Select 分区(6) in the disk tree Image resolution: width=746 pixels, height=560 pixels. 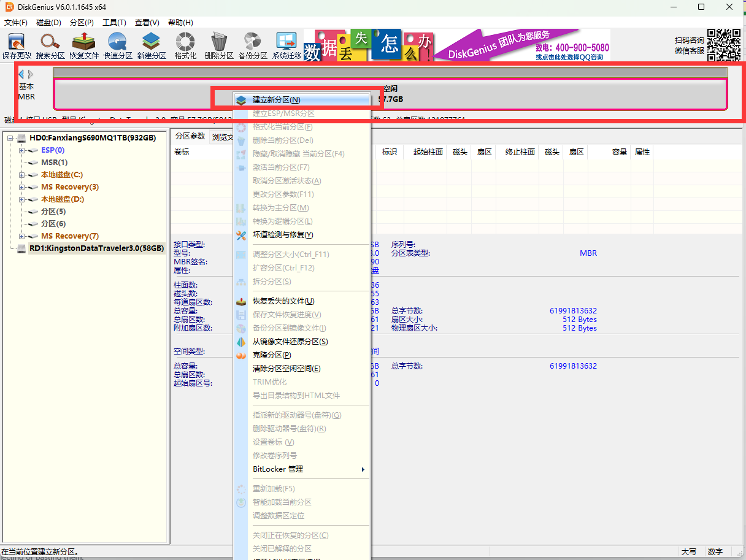(53, 224)
